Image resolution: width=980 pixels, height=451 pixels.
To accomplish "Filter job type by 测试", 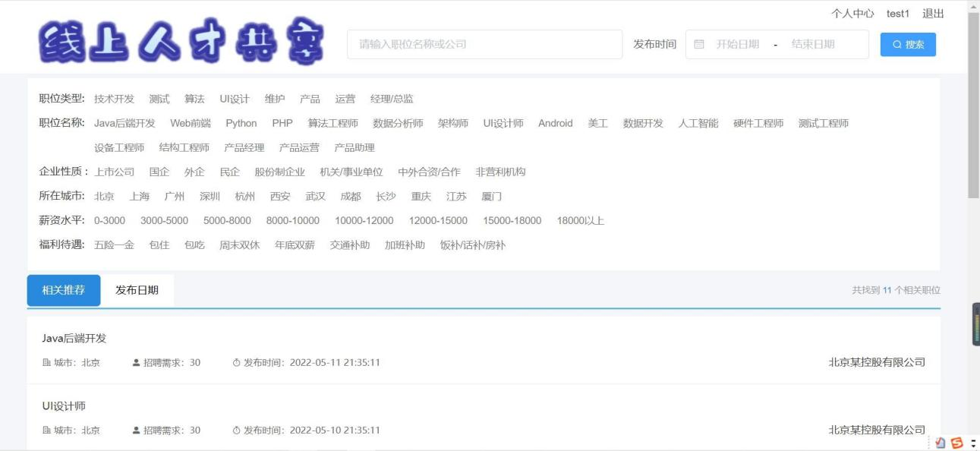I will pyautogui.click(x=159, y=99).
